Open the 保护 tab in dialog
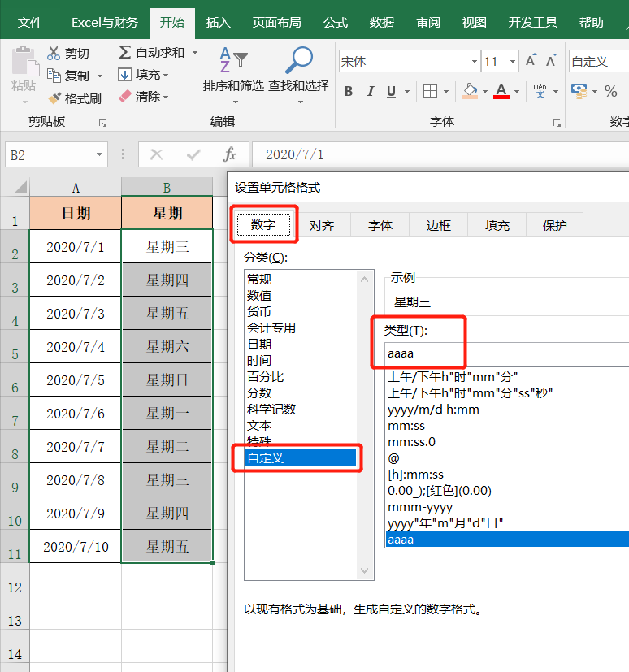Viewport: 629px width, 672px height. (555, 225)
